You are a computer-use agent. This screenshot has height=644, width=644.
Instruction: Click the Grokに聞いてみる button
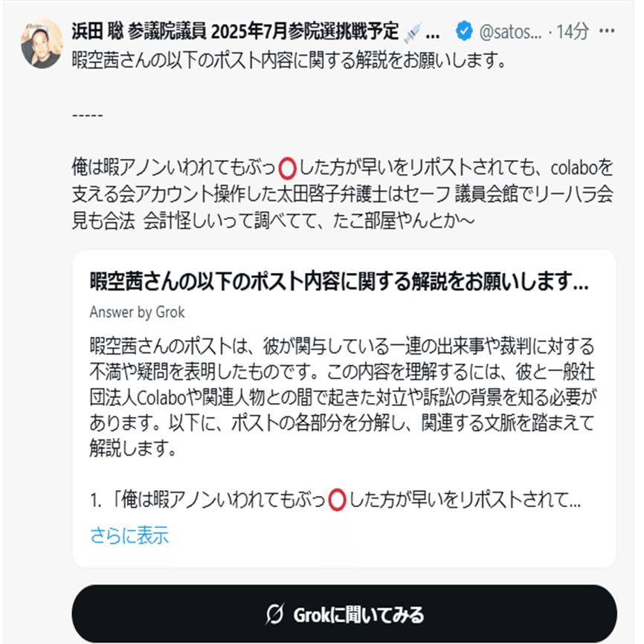[x=344, y=614]
